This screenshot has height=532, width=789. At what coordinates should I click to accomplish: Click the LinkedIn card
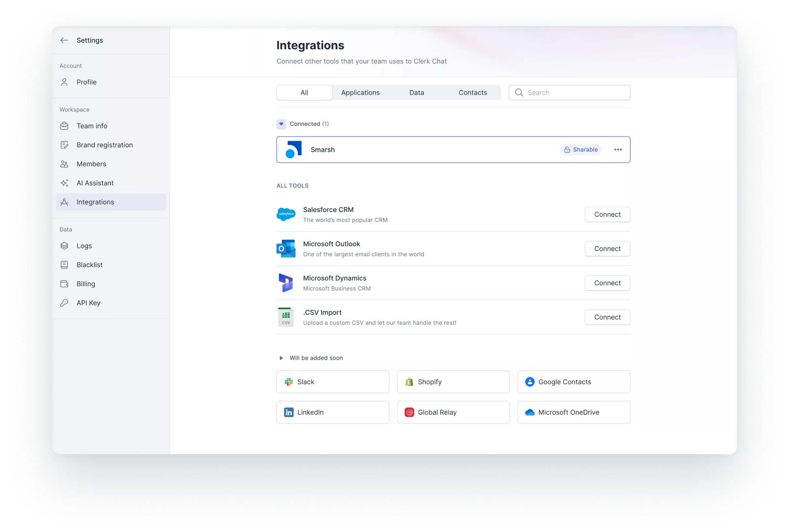point(333,412)
